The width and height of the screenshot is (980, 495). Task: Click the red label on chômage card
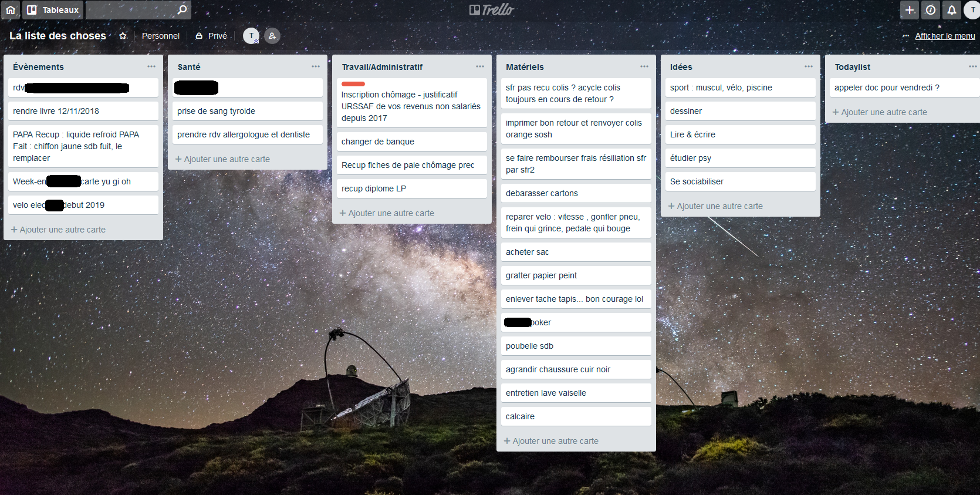(x=353, y=84)
